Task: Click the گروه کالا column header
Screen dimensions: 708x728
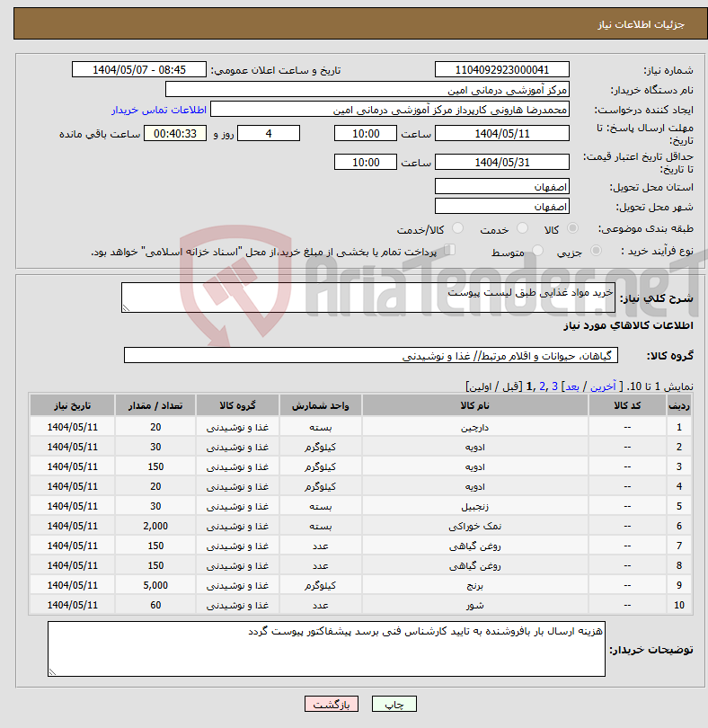Action: pos(237,405)
